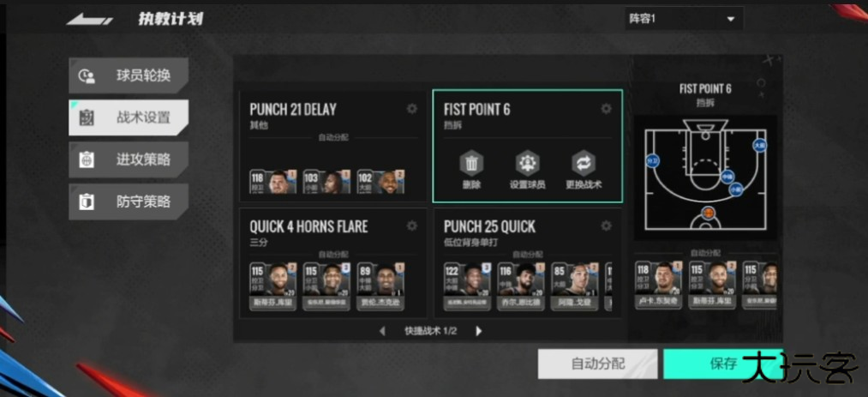Select 斯蒂芬.库里 card in QUICK 4 HORNS FLARE
The image size is (868, 397).
pos(273,286)
